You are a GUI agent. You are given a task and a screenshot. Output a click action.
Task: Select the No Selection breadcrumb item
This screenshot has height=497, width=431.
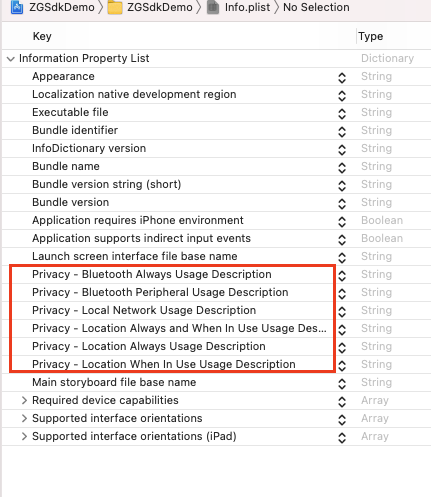point(316,7)
